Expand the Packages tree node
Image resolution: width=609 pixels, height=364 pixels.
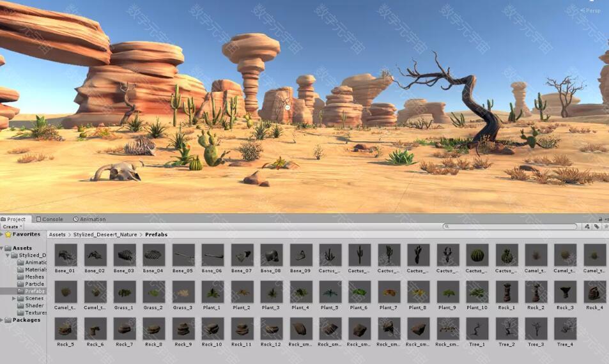tap(3, 320)
